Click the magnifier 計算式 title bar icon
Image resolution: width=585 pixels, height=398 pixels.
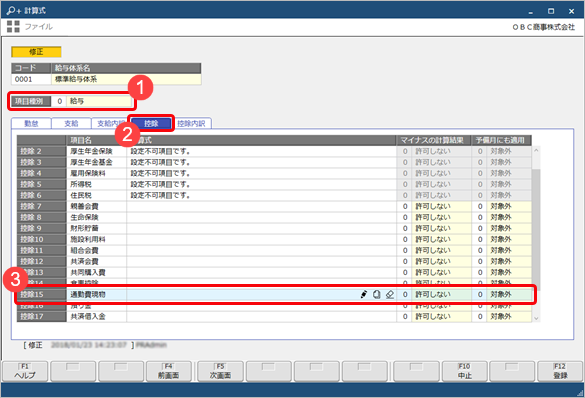[x=14, y=10]
